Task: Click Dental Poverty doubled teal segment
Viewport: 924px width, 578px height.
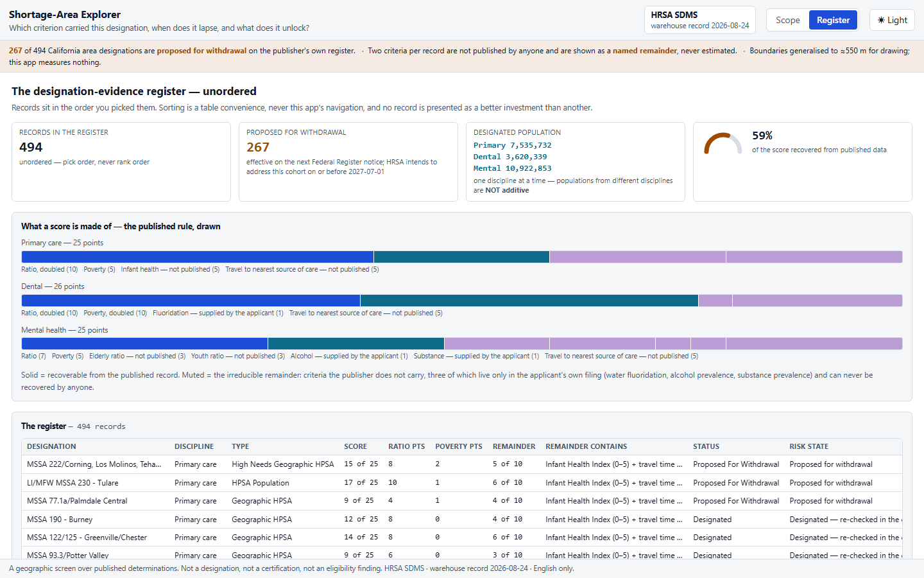Action: [x=529, y=301]
